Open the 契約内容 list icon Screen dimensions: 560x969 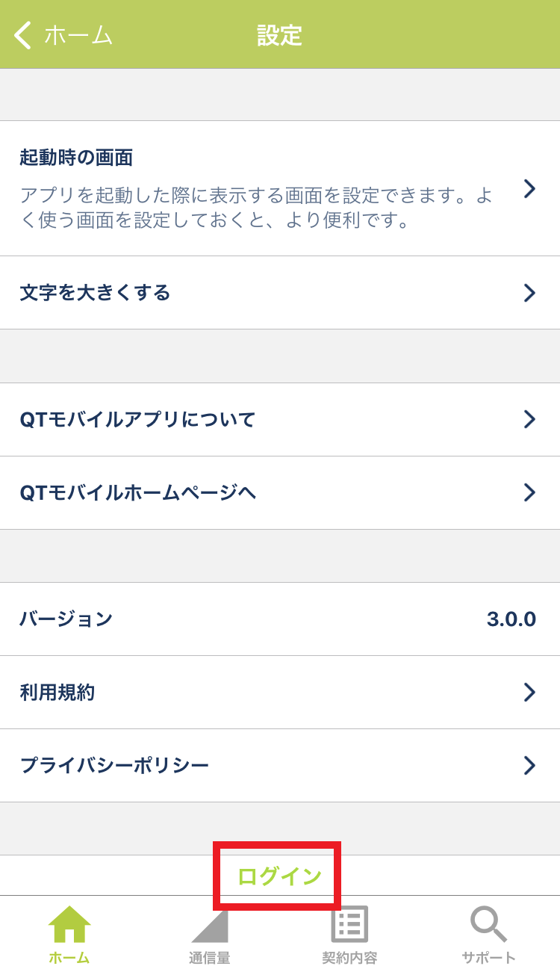(349, 925)
